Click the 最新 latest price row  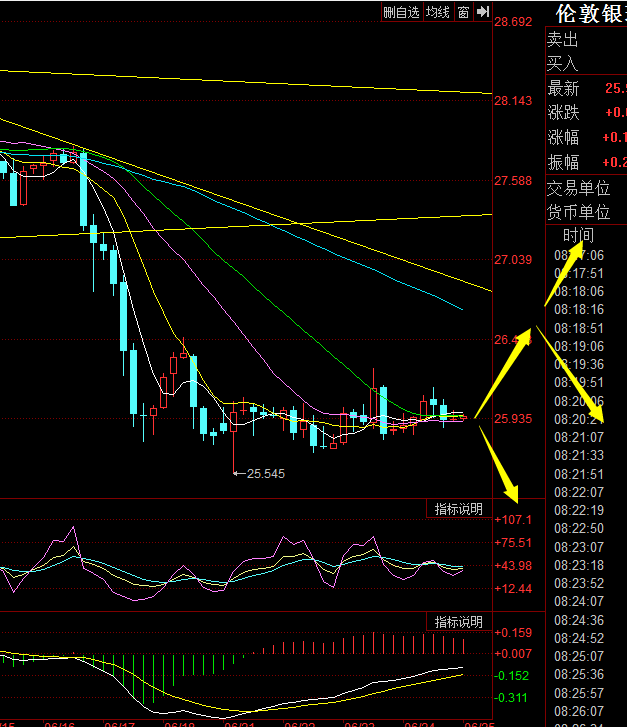tap(587, 88)
